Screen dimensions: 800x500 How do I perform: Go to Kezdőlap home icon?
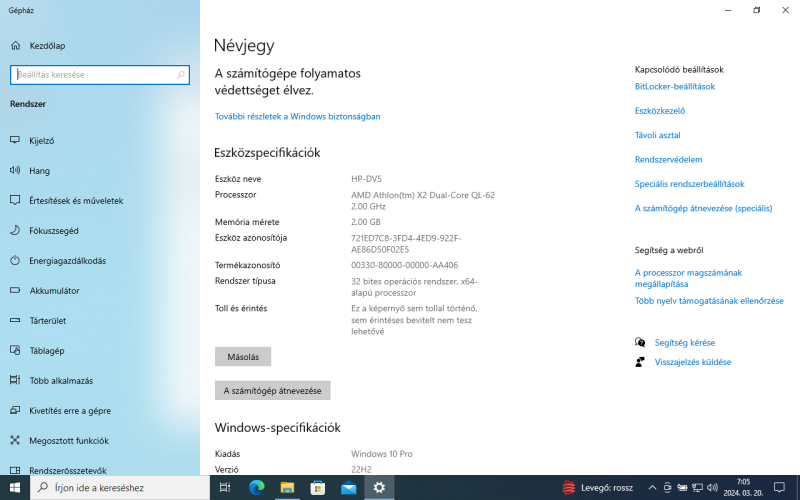pyautogui.click(x=15, y=45)
